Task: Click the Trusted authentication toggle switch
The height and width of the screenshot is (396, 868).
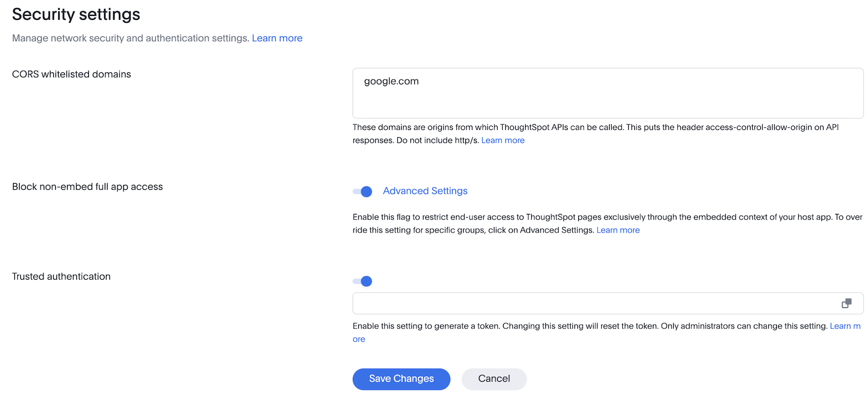Action: pos(362,281)
